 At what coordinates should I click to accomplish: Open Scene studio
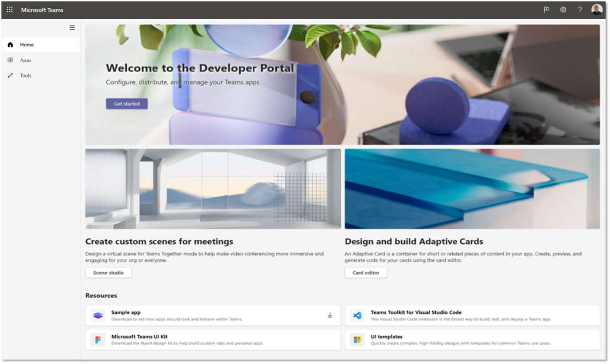tap(108, 272)
